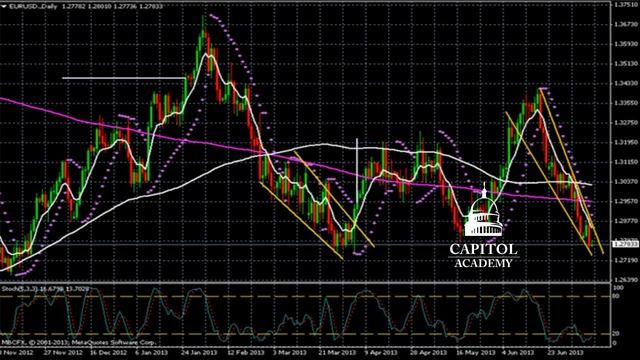This screenshot has height=360, width=640.
Task: Click the 4 Jun 2013 date label
Action: (x=518, y=353)
